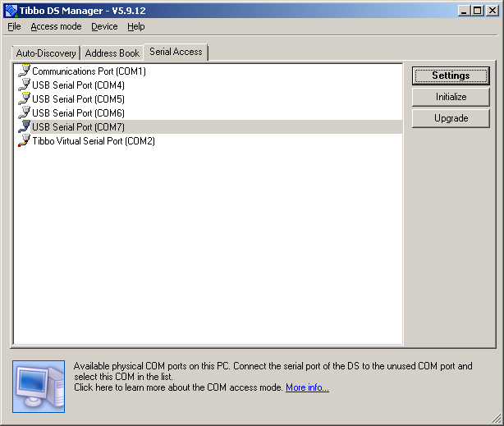Click the COM1 Communications Port icon
Viewport: 504px width, 426px height.
(23, 71)
